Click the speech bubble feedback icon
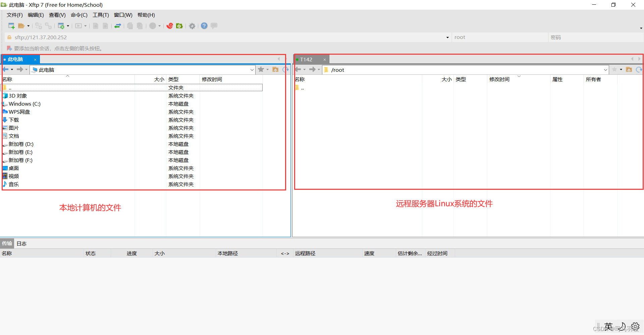644x335 pixels. [x=214, y=26]
